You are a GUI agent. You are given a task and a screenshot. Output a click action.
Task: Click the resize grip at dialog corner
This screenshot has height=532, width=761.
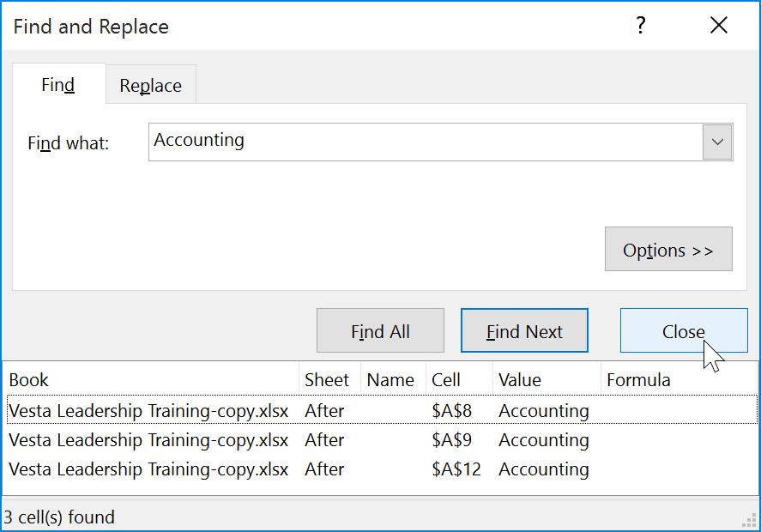[x=750, y=519]
